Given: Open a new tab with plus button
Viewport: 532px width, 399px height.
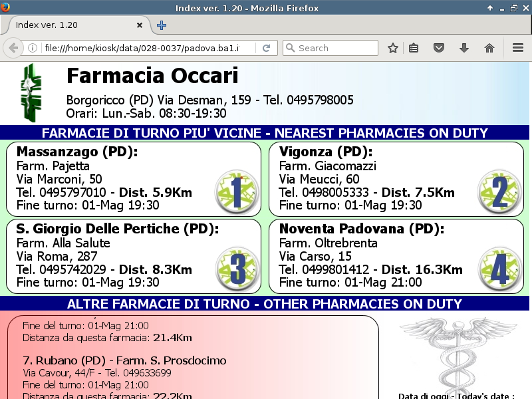Looking at the screenshot, I should click(162, 25).
